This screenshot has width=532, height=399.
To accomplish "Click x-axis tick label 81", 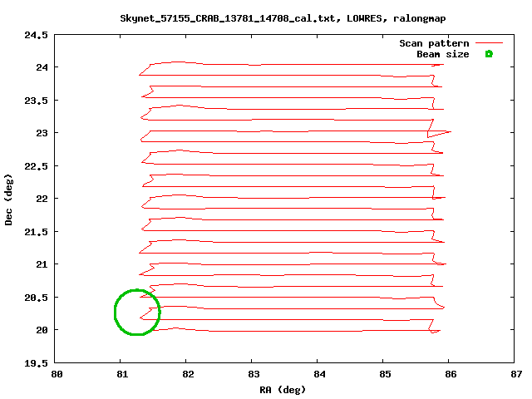I will click(x=122, y=374).
